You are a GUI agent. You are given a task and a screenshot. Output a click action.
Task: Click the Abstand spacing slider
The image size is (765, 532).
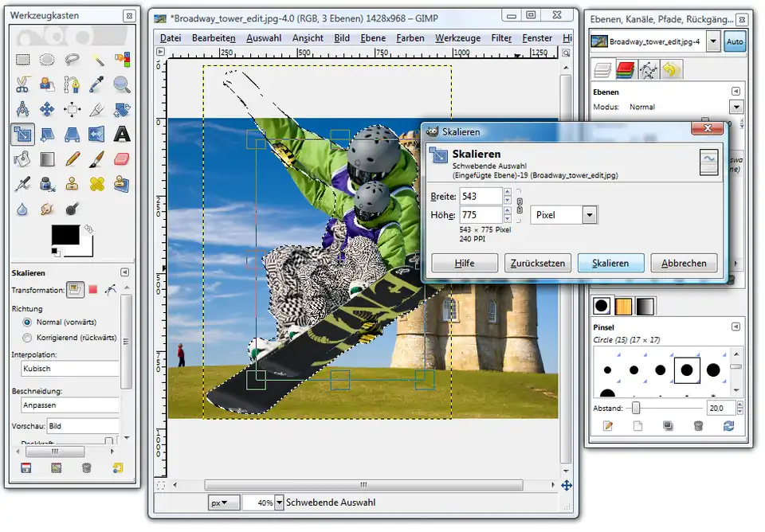pyautogui.click(x=636, y=408)
